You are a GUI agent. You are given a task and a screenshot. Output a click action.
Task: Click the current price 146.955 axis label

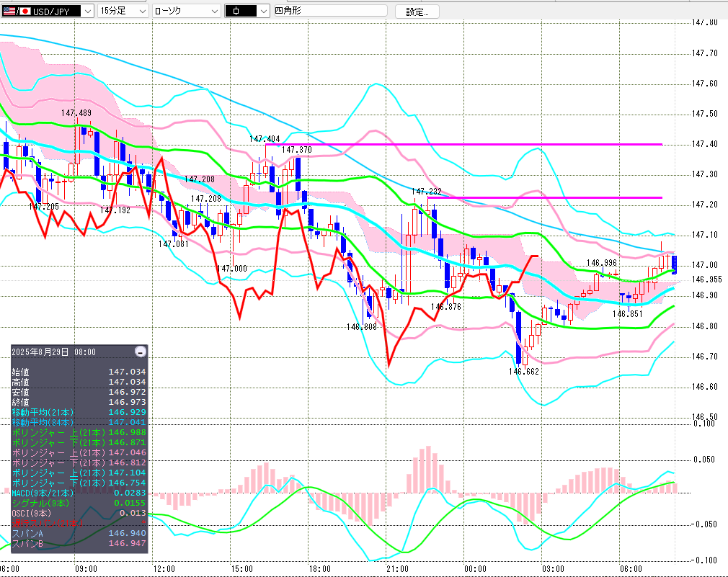[x=706, y=279]
